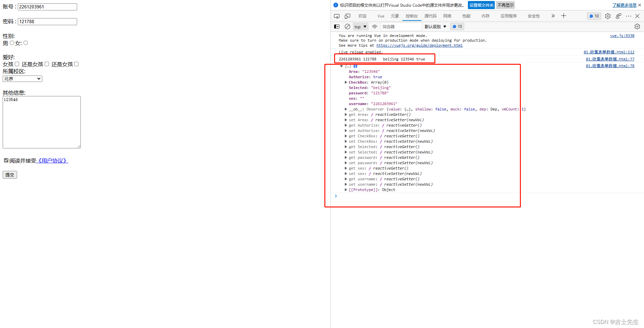Close the DevTools panel
This screenshot has height=328, width=644.
point(637,16)
